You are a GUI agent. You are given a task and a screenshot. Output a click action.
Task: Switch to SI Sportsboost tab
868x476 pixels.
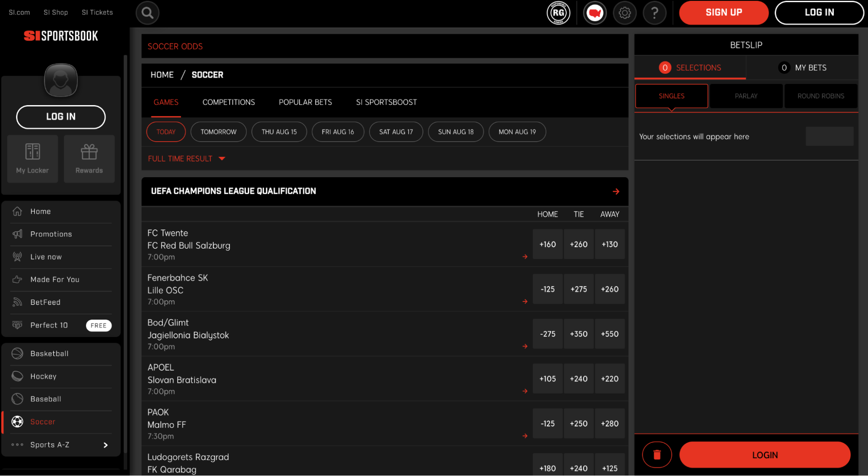pyautogui.click(x=386, y=102)
